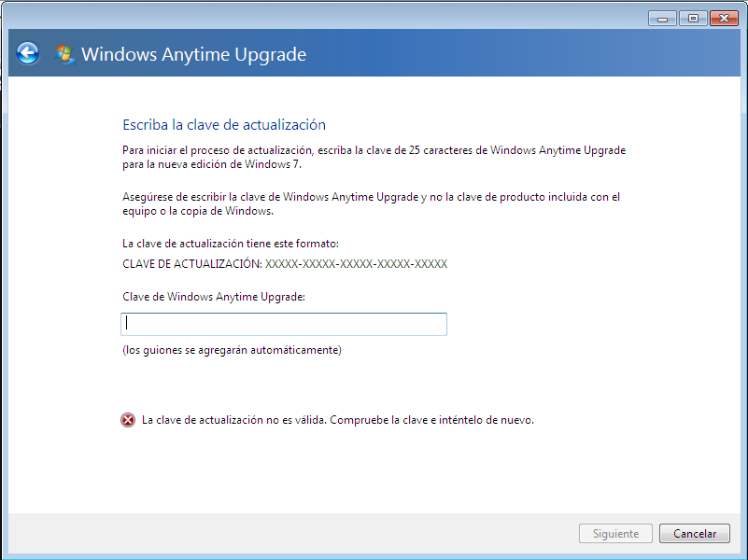Click the label 'Clave de Windows Anytime Upgrade:'
This screenshot has width=748, height=560.
click(214, 297)
